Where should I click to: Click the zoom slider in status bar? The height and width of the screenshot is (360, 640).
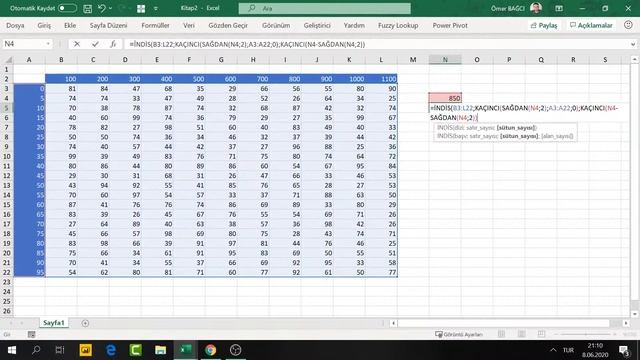(587, 334)
